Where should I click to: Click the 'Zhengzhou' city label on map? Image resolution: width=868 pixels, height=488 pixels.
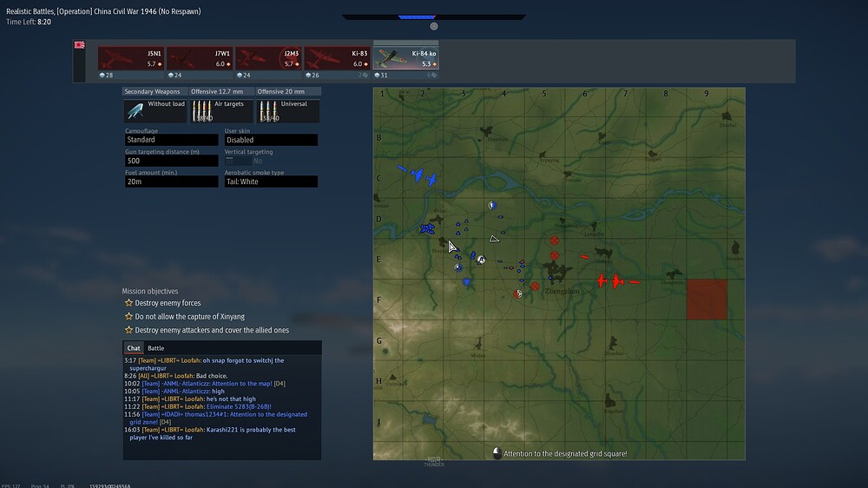click(x=562, y=291)
